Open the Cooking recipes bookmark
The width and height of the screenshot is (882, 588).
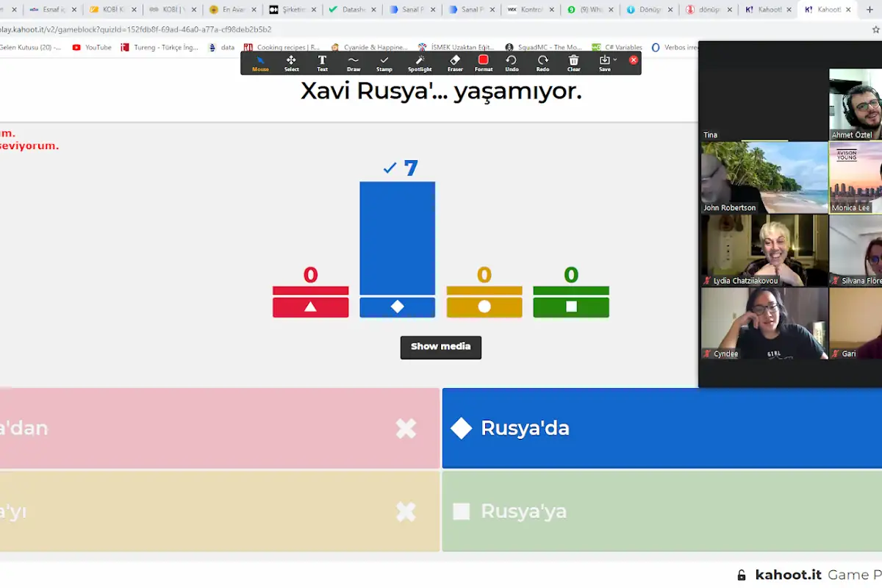pyautogui.click(x=282, y=47)
